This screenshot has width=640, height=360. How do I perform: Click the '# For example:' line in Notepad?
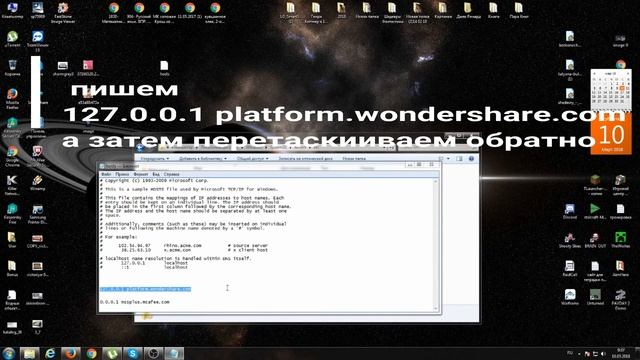point(119,237)
